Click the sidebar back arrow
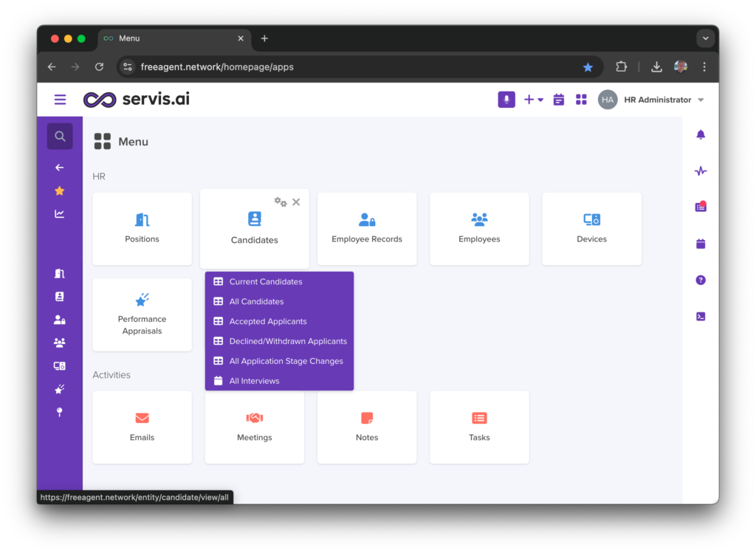 coord(59,168)
